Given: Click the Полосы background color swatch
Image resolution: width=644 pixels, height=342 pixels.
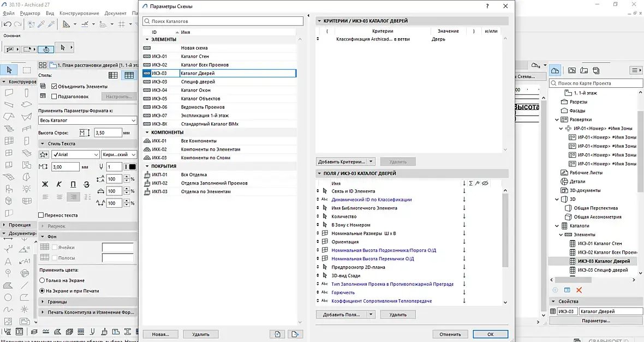Looking at the screenshot, I should tap(117, 258).
